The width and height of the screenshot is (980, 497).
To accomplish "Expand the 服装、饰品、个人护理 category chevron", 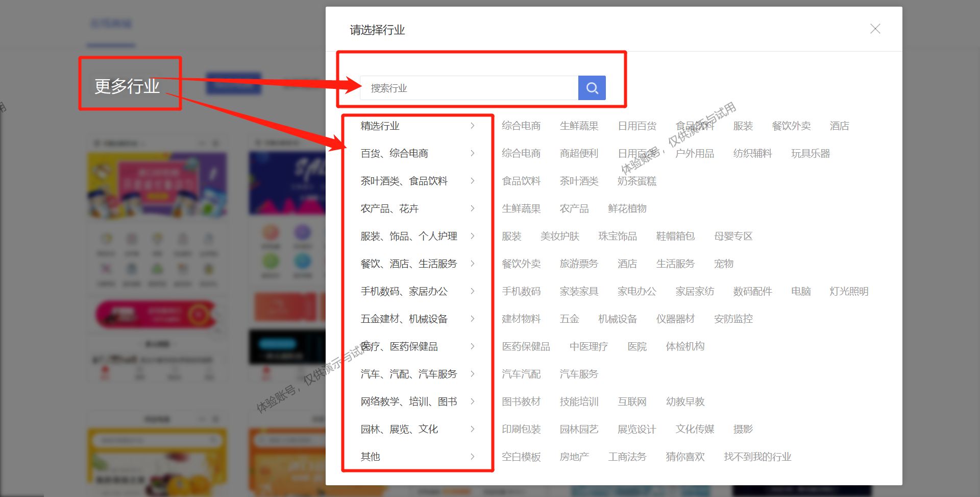I will point(473,236).
